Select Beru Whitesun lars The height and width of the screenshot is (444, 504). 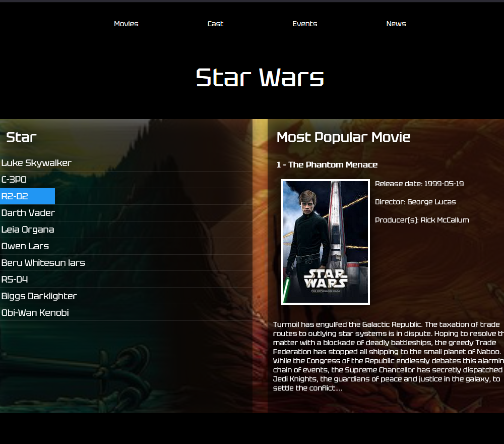pyautogui.click(x=43, y=263)
